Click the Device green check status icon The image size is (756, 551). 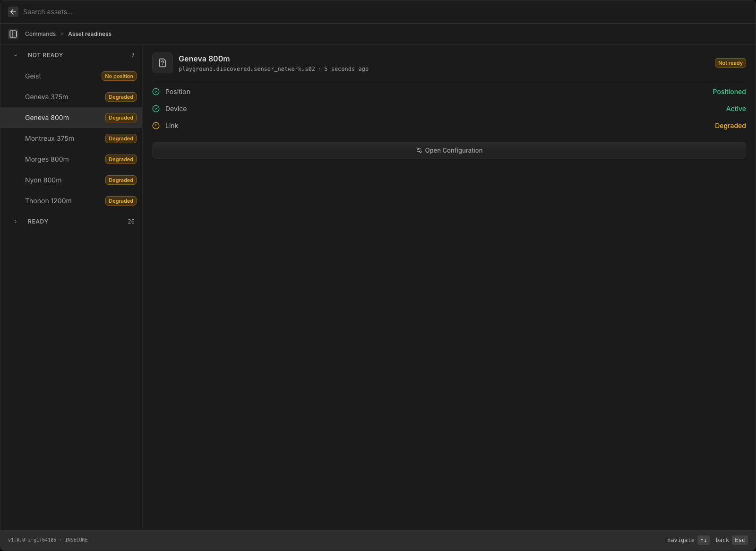(156, 109)
